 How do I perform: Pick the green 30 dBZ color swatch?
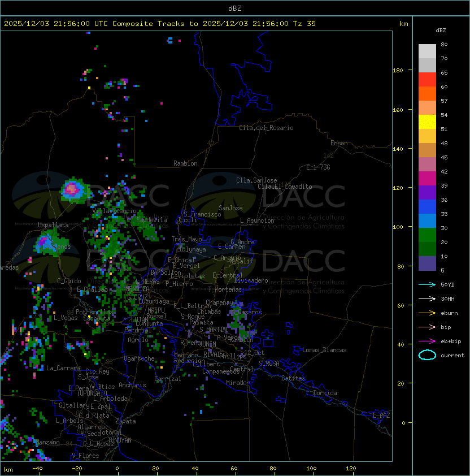point(427,235)
